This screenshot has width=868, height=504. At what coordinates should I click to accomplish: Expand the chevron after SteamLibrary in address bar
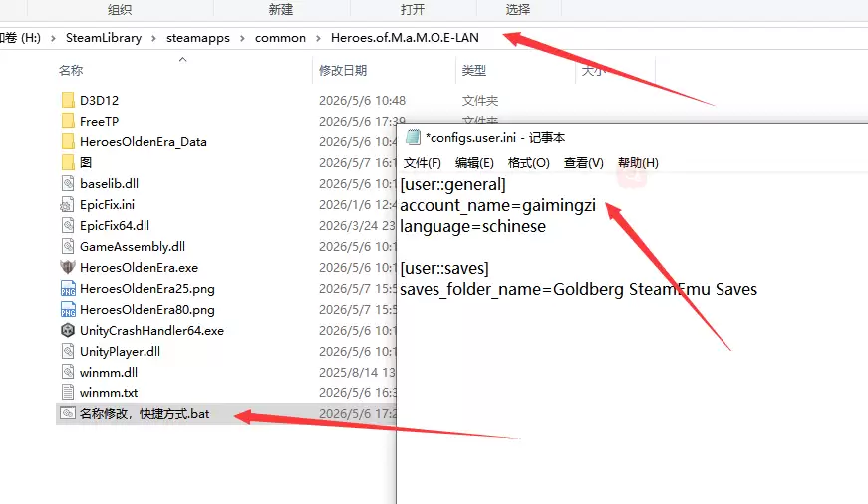153,38
